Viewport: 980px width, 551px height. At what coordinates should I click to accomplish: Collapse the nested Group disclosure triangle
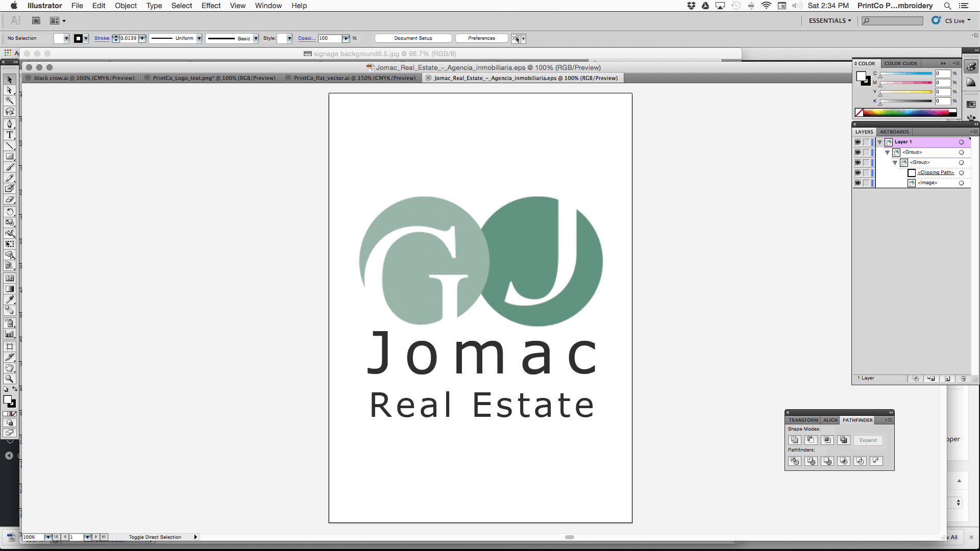click(895, 163)
